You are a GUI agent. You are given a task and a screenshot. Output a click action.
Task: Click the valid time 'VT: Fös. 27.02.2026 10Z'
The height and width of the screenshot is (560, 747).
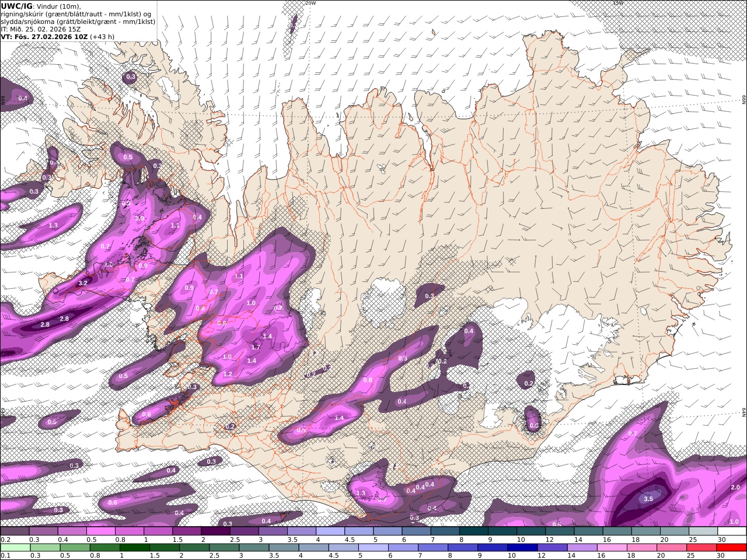point(44,37)
